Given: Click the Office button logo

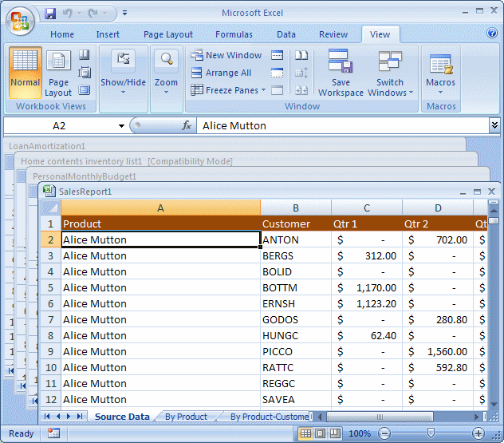Looking at the screenshot, I should point(20,22).
